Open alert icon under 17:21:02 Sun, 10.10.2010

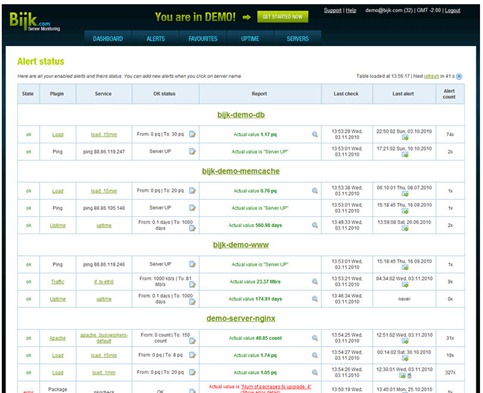(405, 154)
